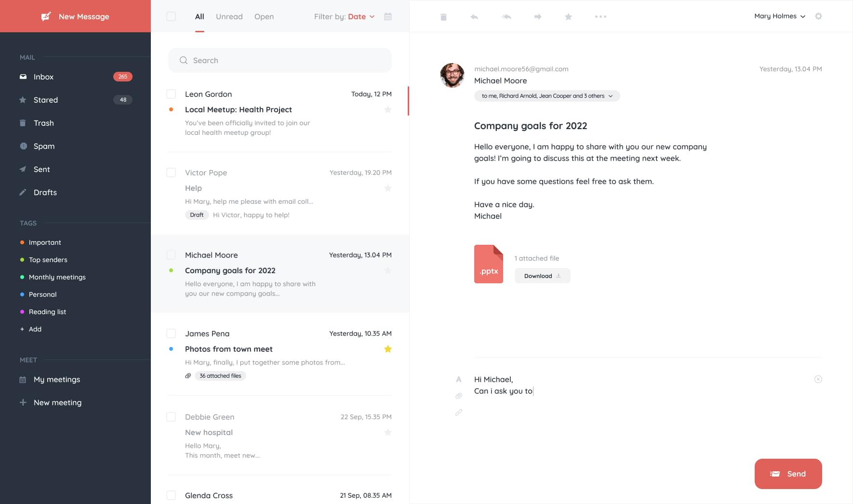The width and height of the screenshot is (853, 504).
Task: Expand the Mary Holmes account menu
Action: [779, 16]
